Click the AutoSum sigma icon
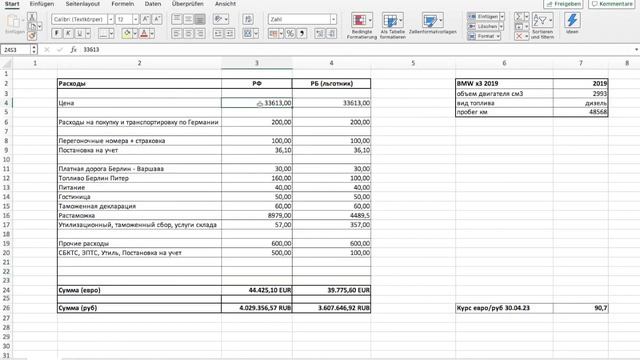 tap(518, 17)
